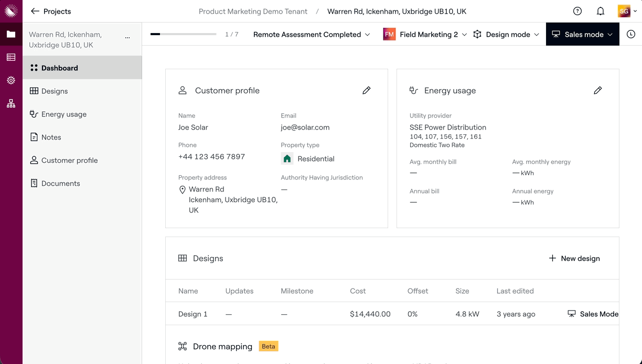This screenshot has height=364, width=642.
Task: Click the organization hierarchy icon in left rail
Action: (11, 103)
